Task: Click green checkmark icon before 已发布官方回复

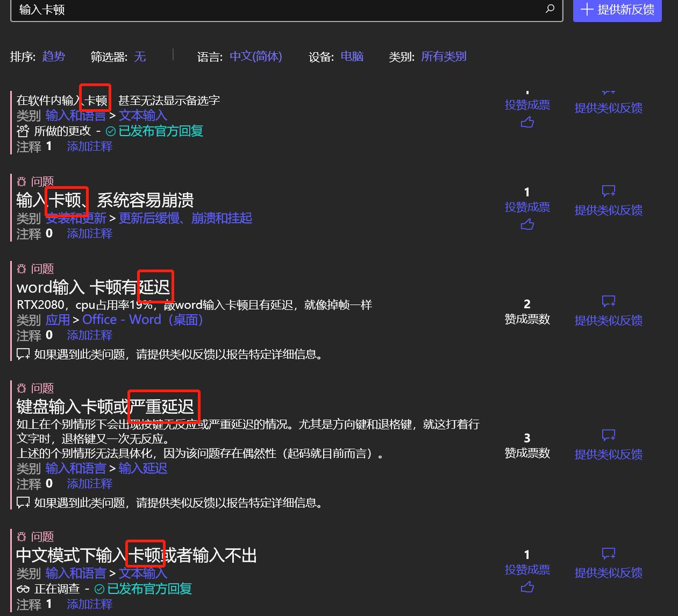Action: (x=111, y=131)
